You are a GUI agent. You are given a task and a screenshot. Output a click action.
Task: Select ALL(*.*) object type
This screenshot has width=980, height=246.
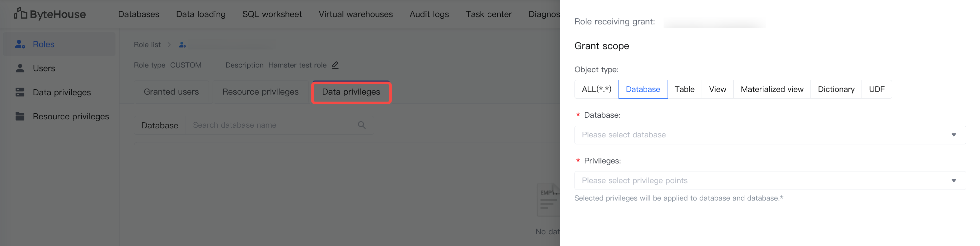click(x=596, y=89)
